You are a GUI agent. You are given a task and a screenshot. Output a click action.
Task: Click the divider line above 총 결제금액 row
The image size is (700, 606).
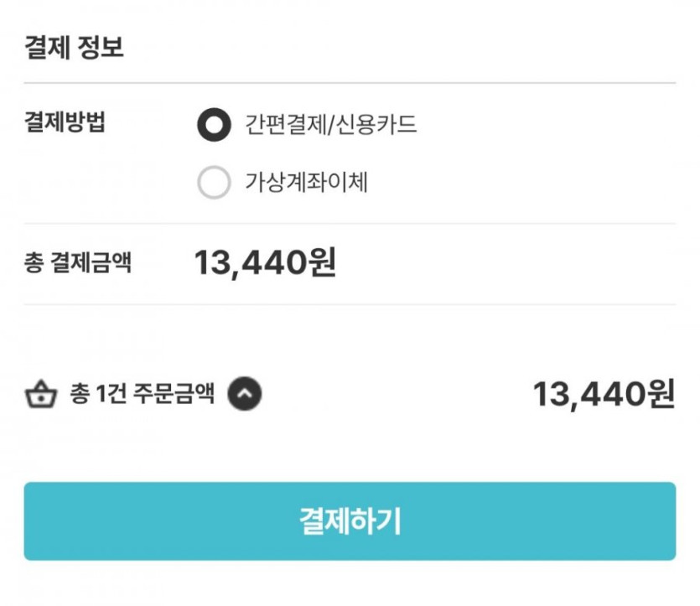(350, 224)
